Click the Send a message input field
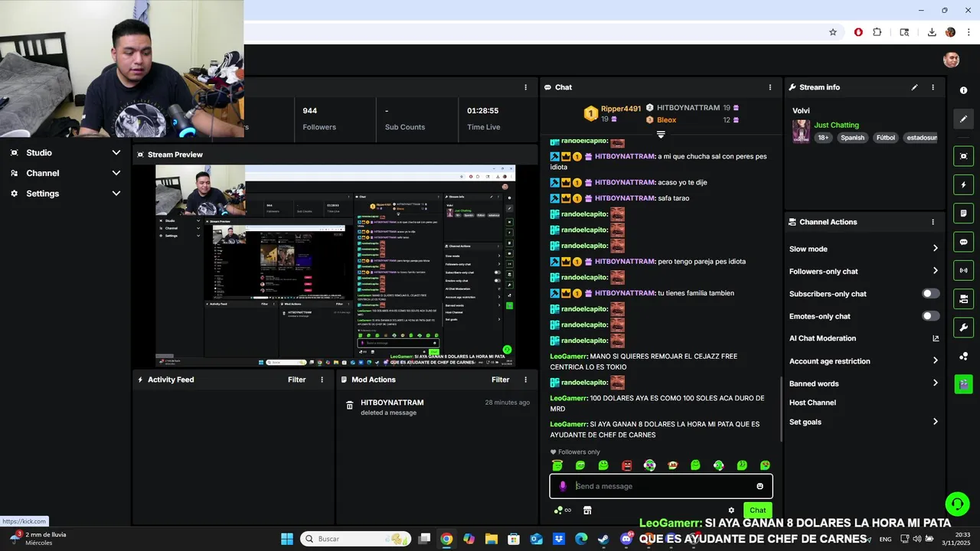 (661, 486)
